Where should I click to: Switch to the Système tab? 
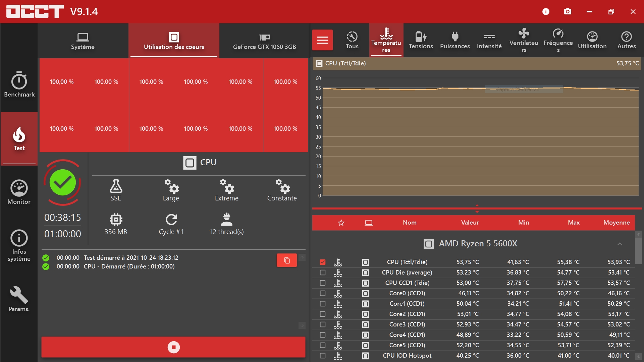click(83, 41)
